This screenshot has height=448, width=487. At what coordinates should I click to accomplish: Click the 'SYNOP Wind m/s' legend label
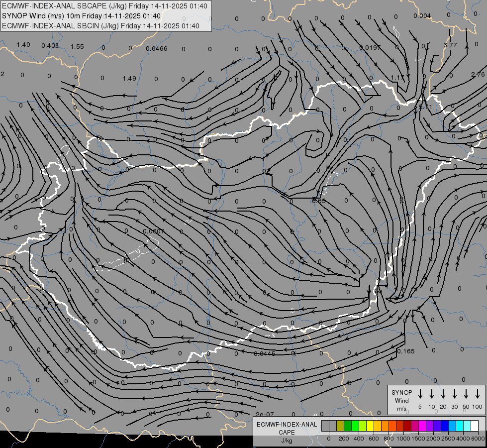click(x=401, y=400)
